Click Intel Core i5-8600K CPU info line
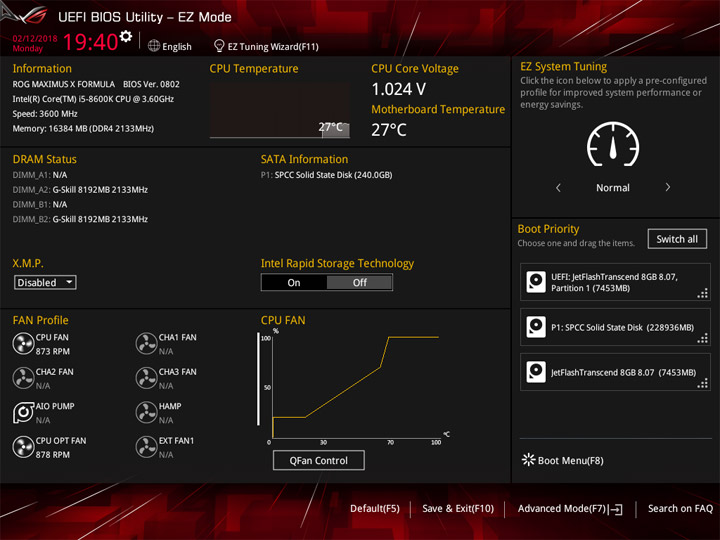Viewport: 720px width, 540px height. [x=93, y=99]
